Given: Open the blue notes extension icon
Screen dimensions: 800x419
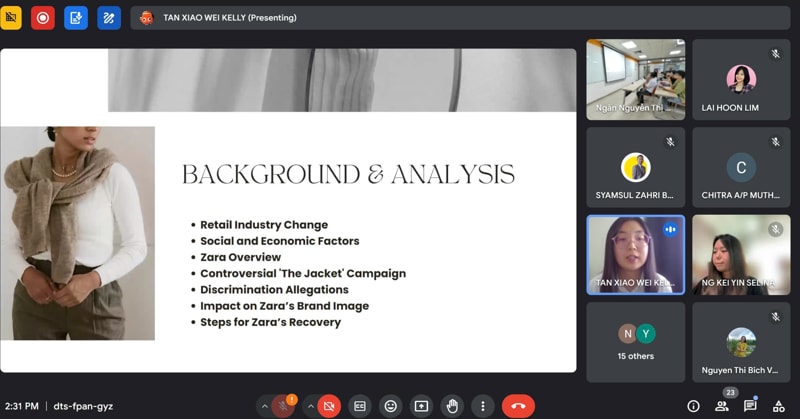Looking at the screenshot, I should coord(76,17).
